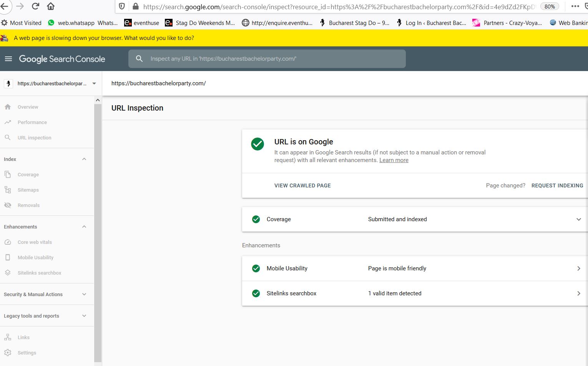Click the sidebar vertical scrollbar
Image resolution: width=588 pixels, height=366 pixels.
pyautogui.click(x=98, y=232)
